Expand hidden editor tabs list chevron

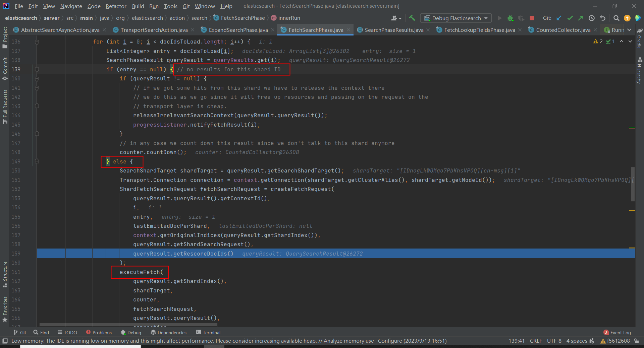tap(629, 30)
